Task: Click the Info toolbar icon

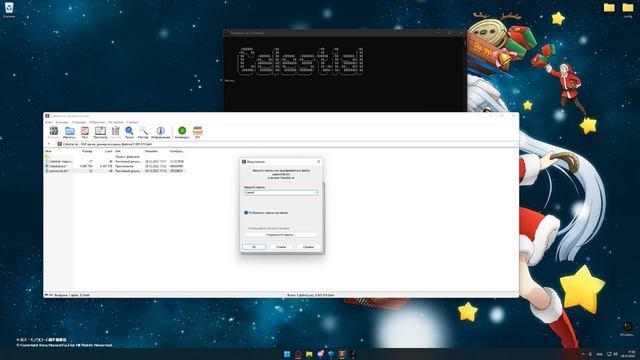Action: 160,132
